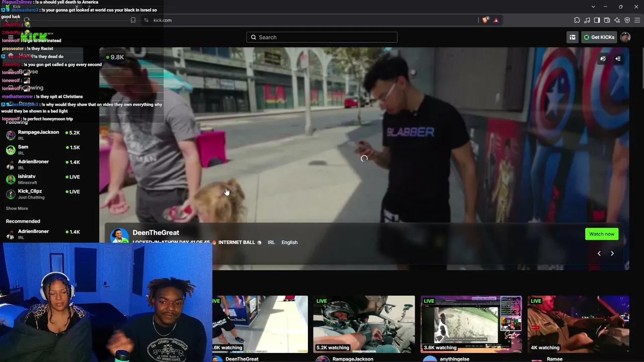
Task: Click RampageJackson's avatar in Following list
Action: 11,135
